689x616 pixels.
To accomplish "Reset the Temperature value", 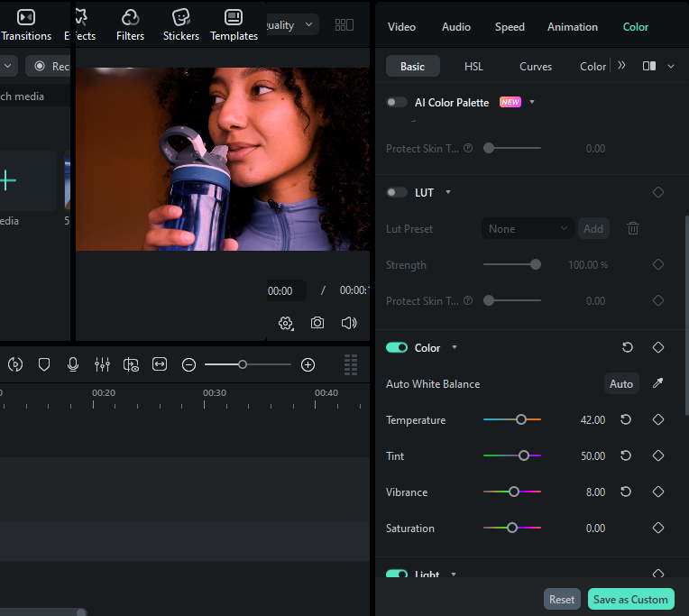I will (626, 419).
